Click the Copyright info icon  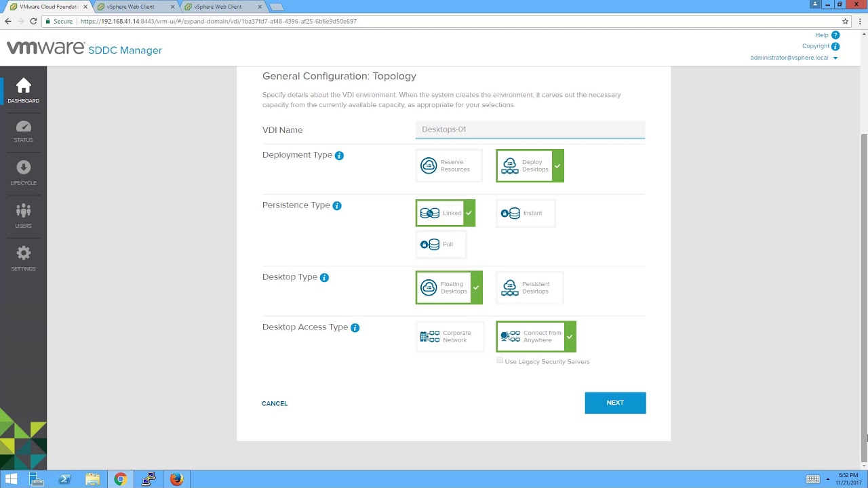pyautogui.click(x=835, y=46)
